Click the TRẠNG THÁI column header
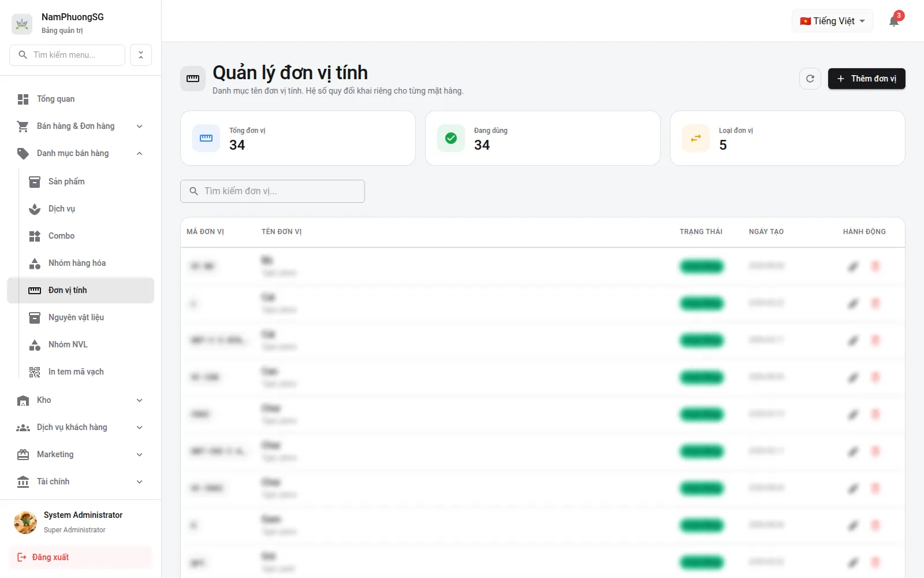Image resolution: width=924 pixels, height=578 pixels. (x=701, y=232)
